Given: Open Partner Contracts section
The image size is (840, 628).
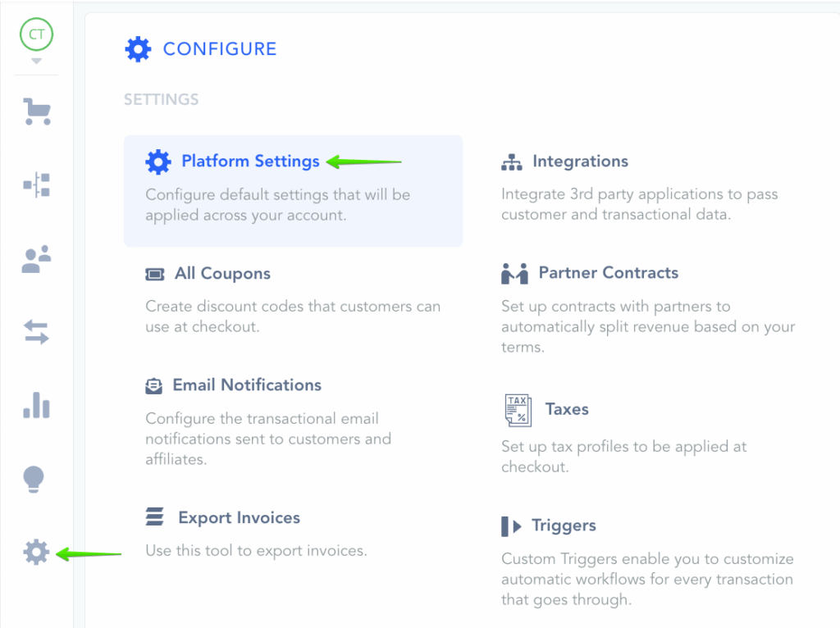Looking at the screenshot, I should pyautogui.click(x=608, y=273).
